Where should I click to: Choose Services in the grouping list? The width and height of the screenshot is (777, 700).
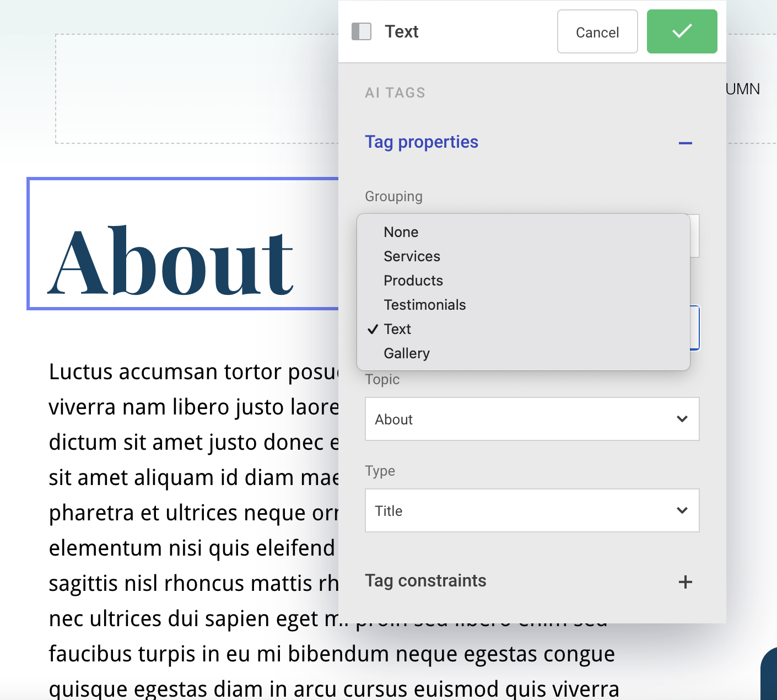point(524,256)
